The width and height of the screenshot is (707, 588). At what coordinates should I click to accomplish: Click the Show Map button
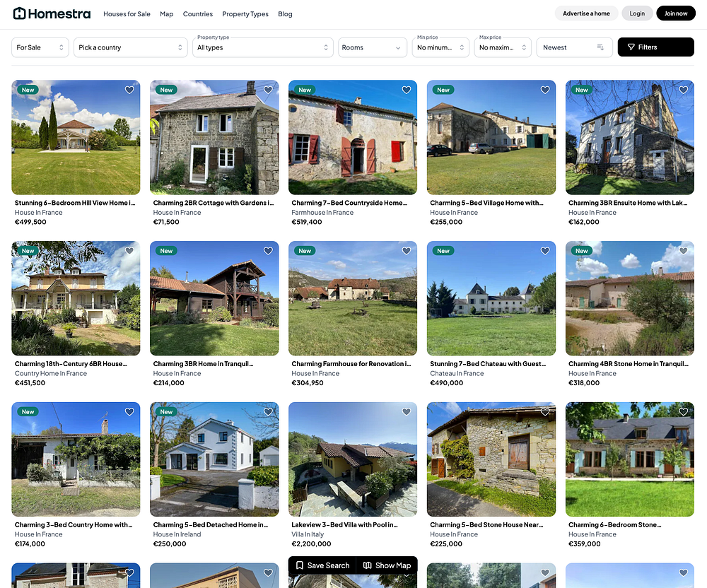(x=387, y=565)
